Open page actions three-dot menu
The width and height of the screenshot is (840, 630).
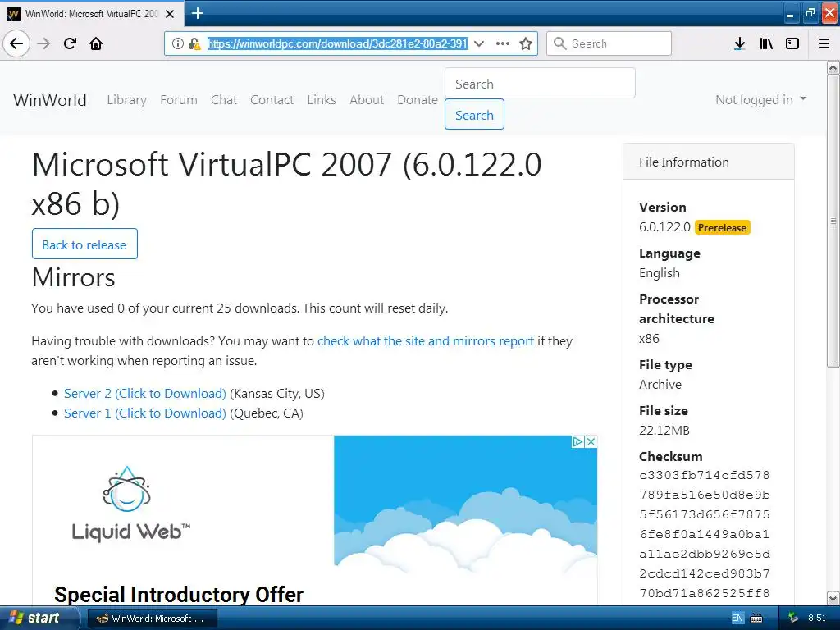coord(503,43)
